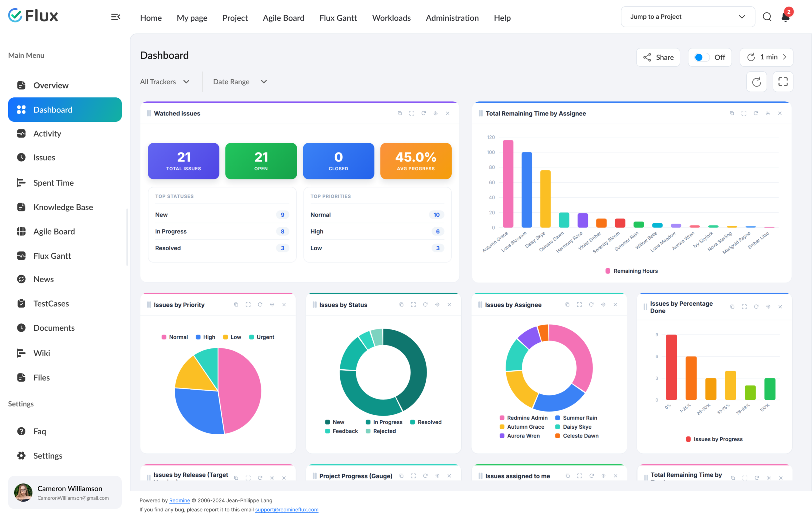
Task: Select the In Progress row in Top Statuses
Action: pos(222,231)
